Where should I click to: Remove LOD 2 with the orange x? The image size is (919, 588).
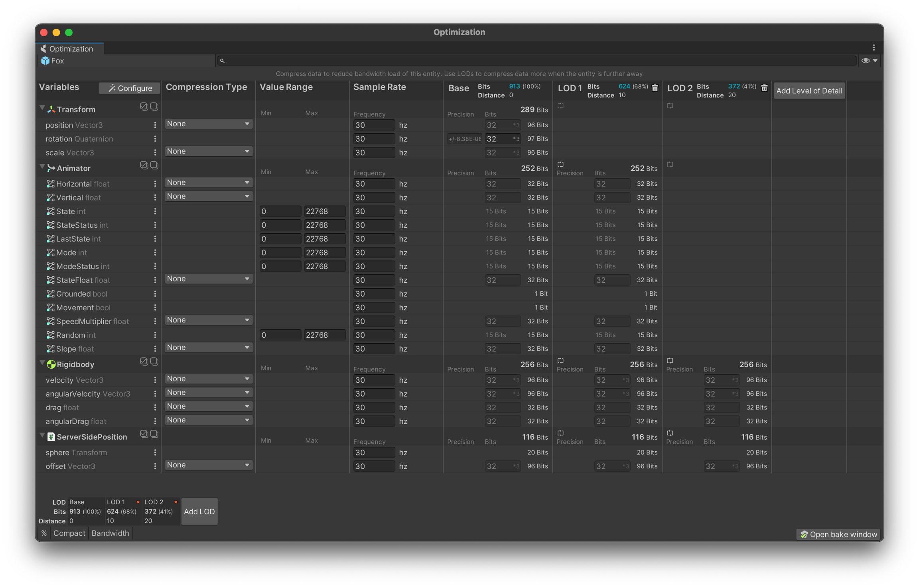click(x=176, y=502)
